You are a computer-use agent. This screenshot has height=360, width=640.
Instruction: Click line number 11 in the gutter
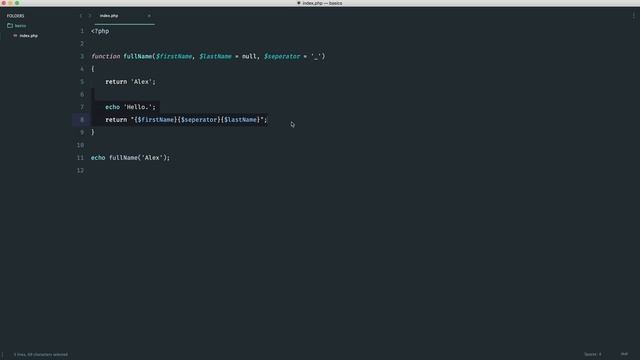point(80,158)
